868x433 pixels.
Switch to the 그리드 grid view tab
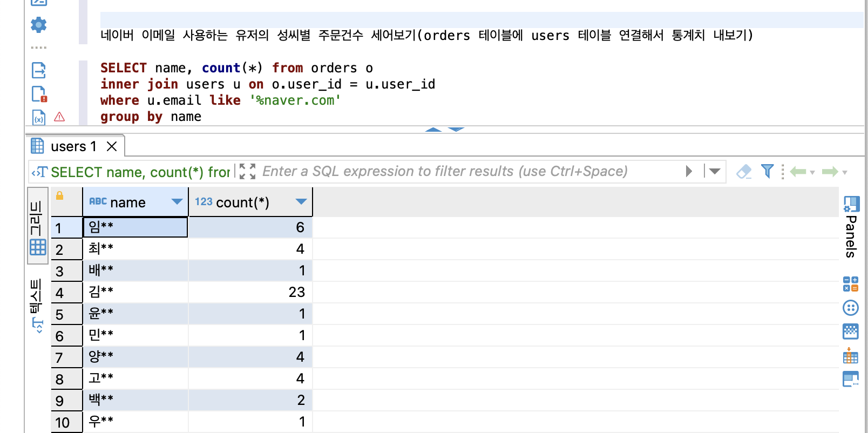[x=37, y=226]
